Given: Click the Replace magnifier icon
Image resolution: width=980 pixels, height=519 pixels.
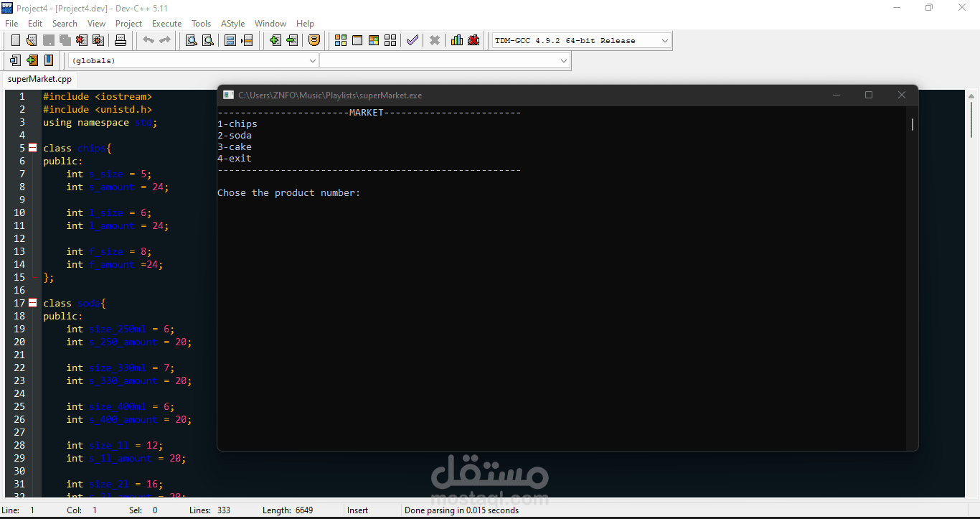Looking at the screenshot, I should pyautogui.click(x=208, y=40).
